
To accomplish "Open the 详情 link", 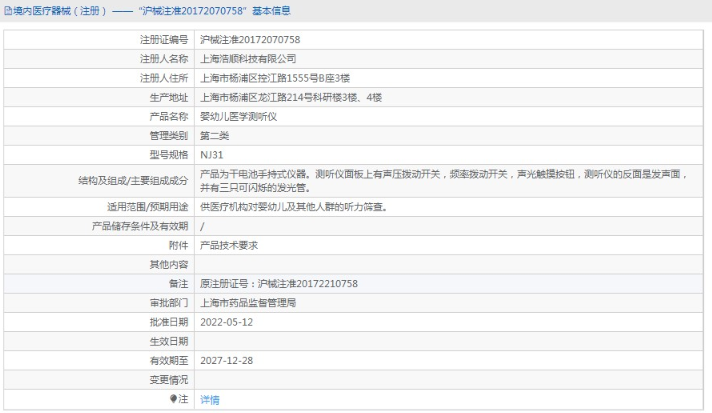I will [x=210, y=399].
